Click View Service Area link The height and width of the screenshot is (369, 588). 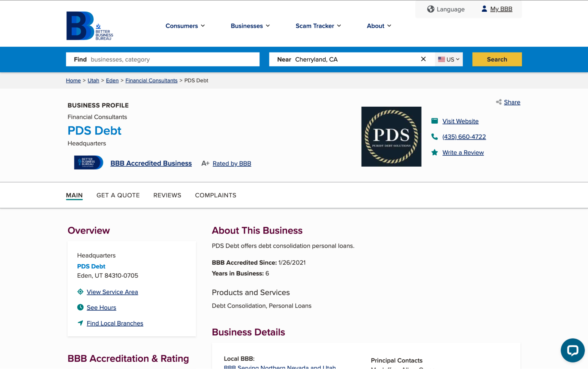click(112, 292)
